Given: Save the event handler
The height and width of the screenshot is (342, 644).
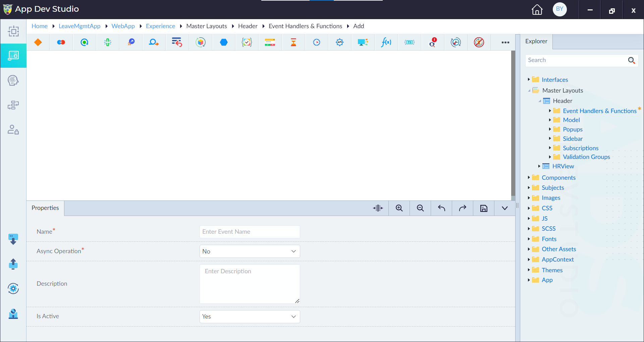Looking at the screenshot, I should click(484, 208).
